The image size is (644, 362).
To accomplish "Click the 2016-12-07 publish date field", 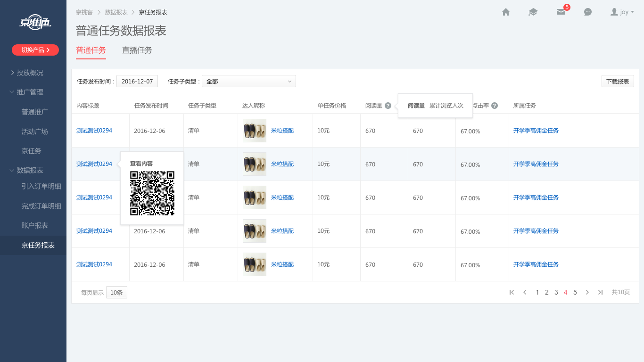I will [x=137, y=82].
